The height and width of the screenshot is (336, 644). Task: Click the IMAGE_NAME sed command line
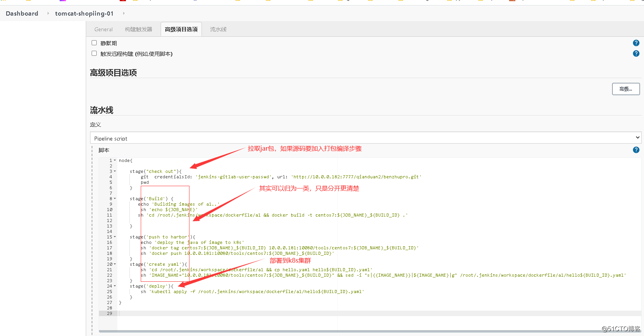(x=383, y=275)
